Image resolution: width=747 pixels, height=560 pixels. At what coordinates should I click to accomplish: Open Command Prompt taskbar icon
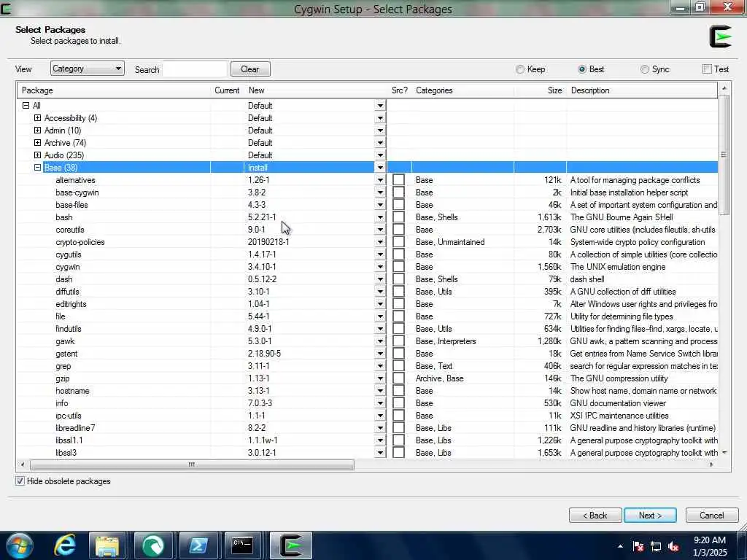[x=242, y=545]
